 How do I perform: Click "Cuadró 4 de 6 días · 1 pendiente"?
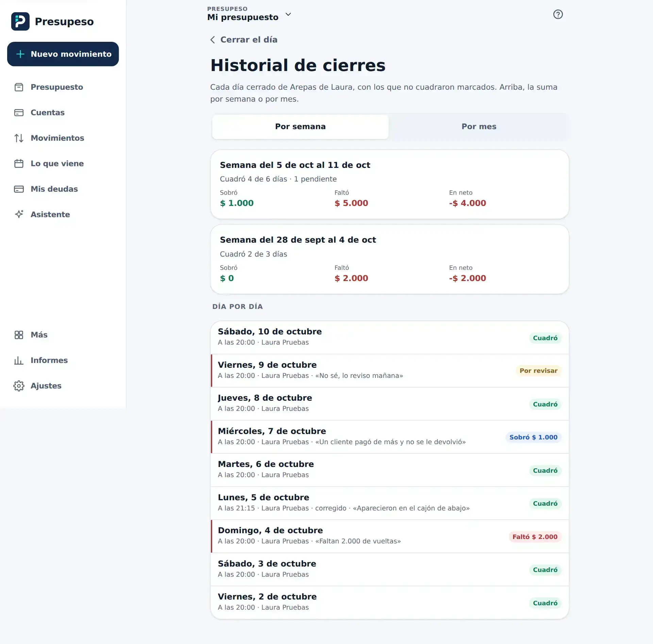click(278, 179)
